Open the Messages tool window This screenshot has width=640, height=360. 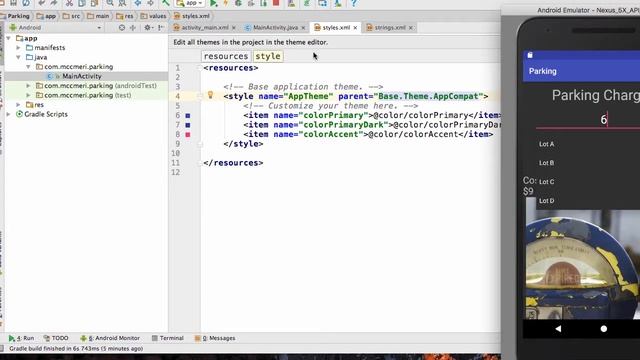215,338
